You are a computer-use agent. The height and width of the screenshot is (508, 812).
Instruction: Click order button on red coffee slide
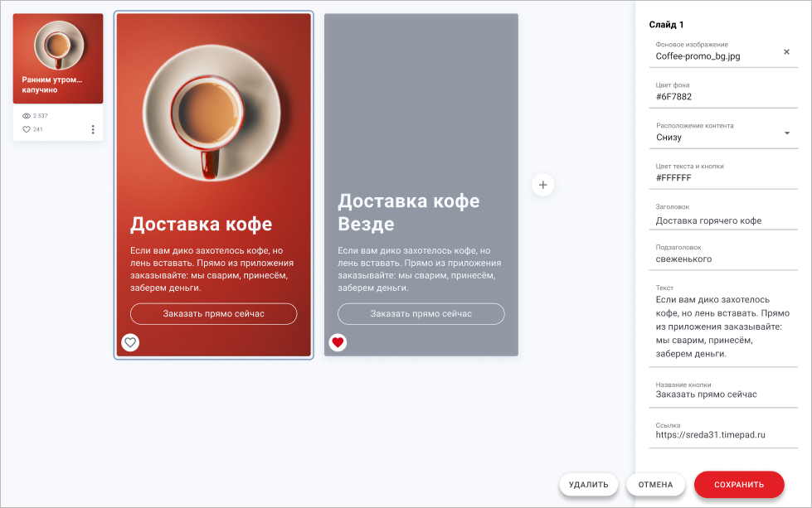[x=213, y=314]
